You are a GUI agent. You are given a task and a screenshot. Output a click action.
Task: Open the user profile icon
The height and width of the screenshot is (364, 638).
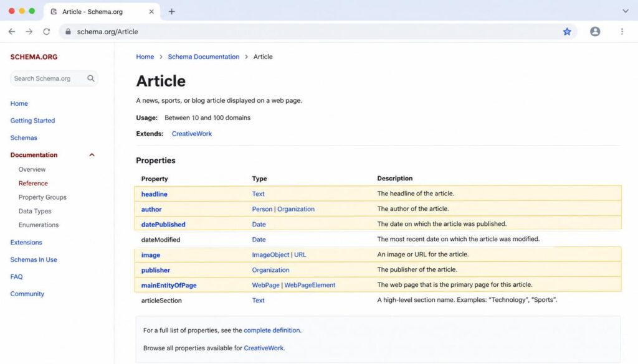coord(595,32)
